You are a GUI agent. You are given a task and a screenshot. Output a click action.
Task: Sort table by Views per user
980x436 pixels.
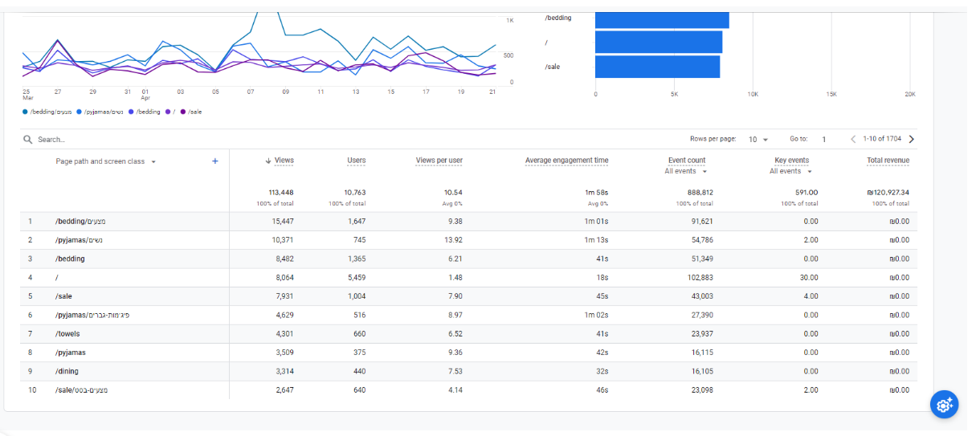click(x=439, y=161)
